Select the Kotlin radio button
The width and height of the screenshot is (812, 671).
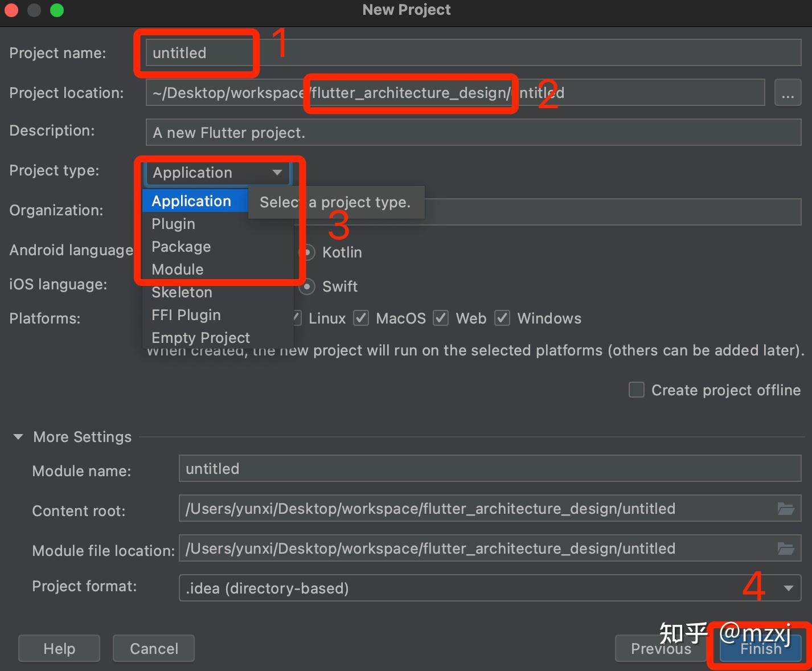point(307,252)
